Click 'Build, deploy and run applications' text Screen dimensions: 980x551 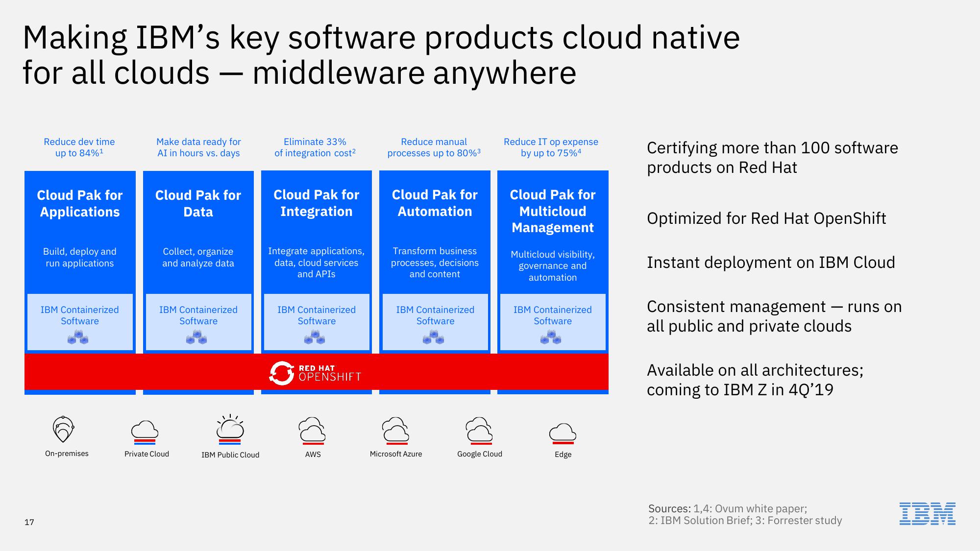tap(80, 257)
